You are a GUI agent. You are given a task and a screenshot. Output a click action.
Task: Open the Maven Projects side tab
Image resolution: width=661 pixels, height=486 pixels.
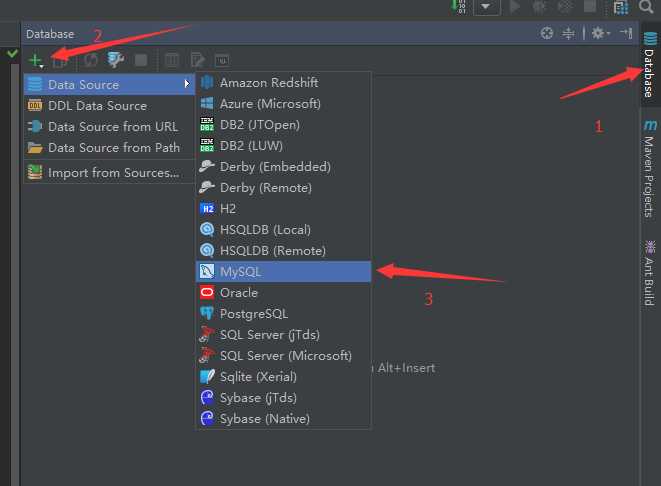click(650, 169)
